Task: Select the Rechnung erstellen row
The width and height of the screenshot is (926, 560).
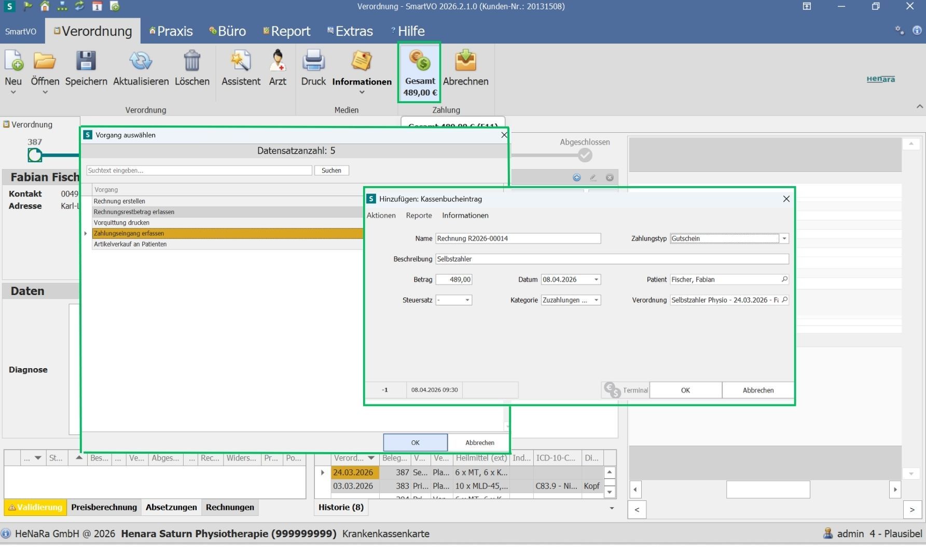Action: pos(228,201)
